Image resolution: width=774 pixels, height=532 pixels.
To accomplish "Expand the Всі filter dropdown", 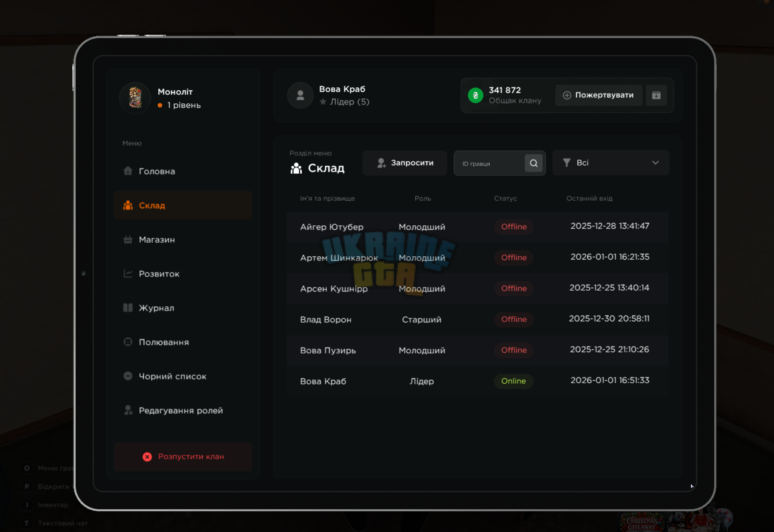I will pos(611,163).
